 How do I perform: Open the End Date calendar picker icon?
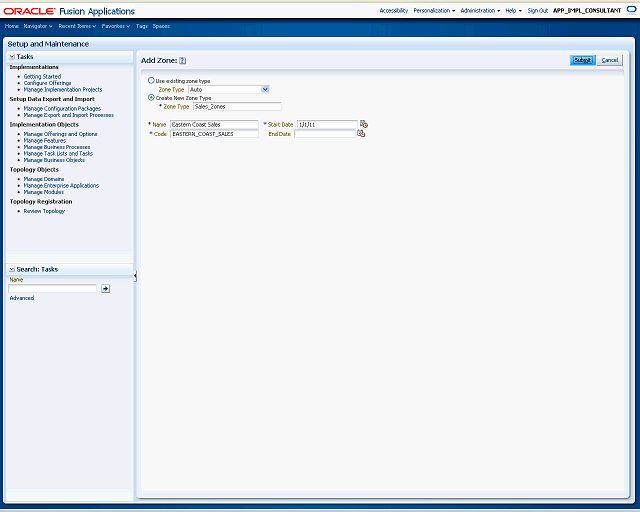coord(361,134)
